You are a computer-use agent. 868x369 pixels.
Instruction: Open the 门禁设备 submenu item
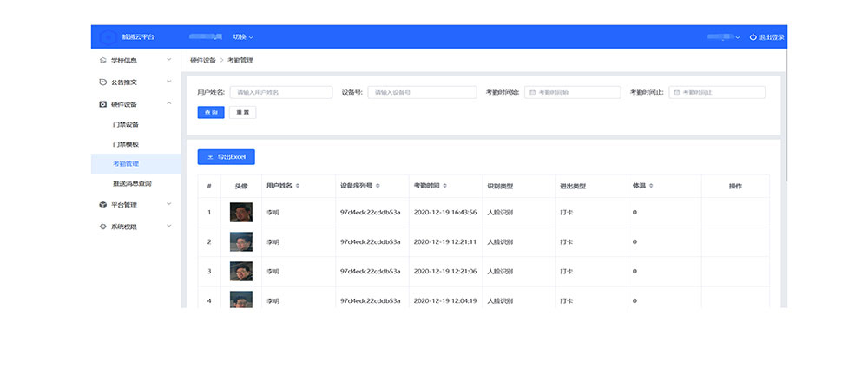point(126,124)
